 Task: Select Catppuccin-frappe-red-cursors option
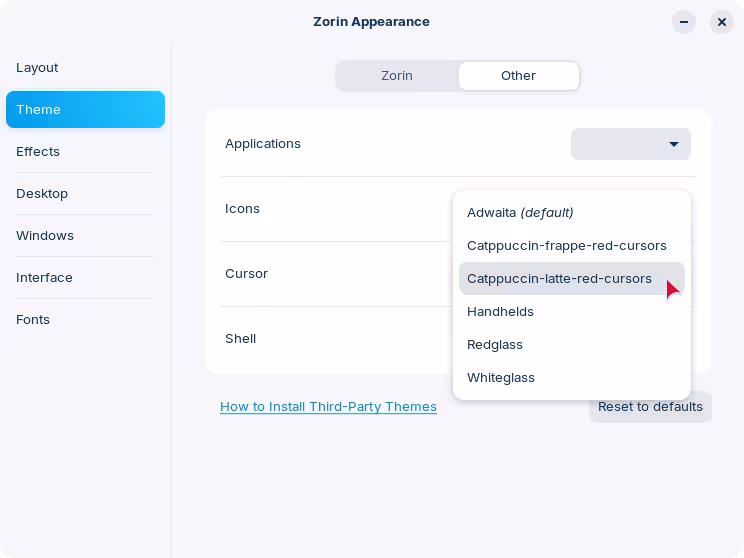click(566, 246)
